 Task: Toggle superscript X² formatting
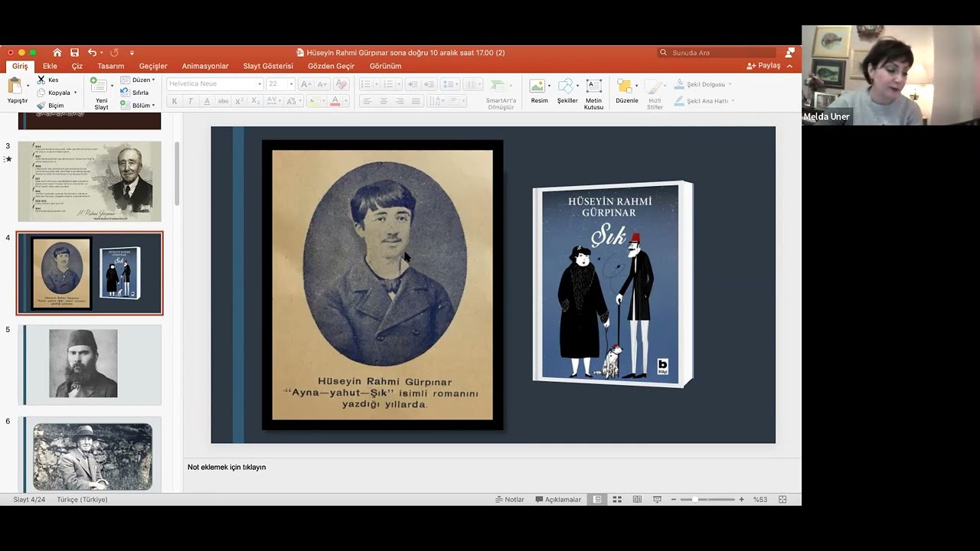(240, 101)
